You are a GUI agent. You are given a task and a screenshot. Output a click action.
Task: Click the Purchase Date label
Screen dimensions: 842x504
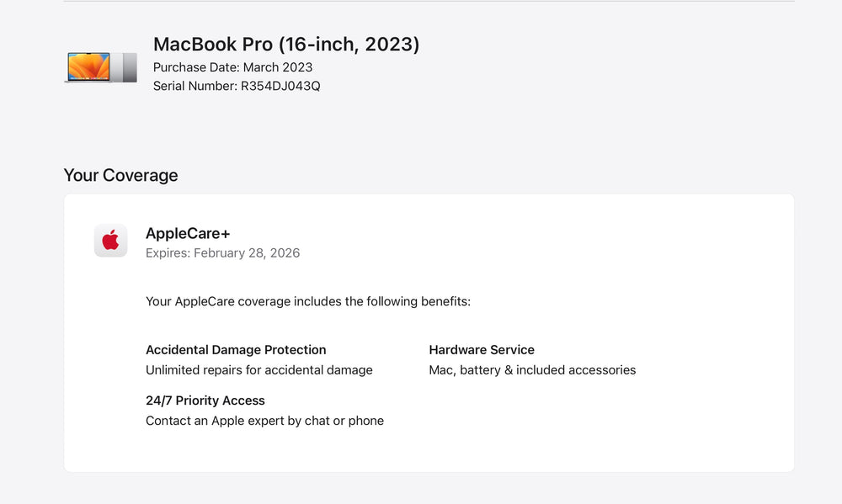coord(196,67)
